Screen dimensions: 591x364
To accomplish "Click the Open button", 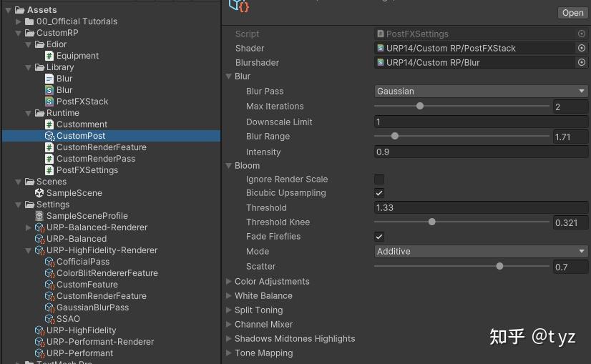I will click(572, 13).
